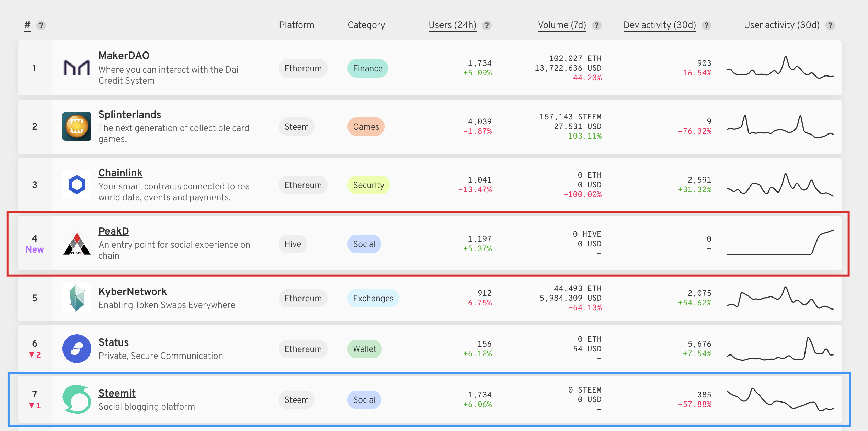
Task: Click the rank drop indicator ▼2 for Status
Action: tap(35, 355)
